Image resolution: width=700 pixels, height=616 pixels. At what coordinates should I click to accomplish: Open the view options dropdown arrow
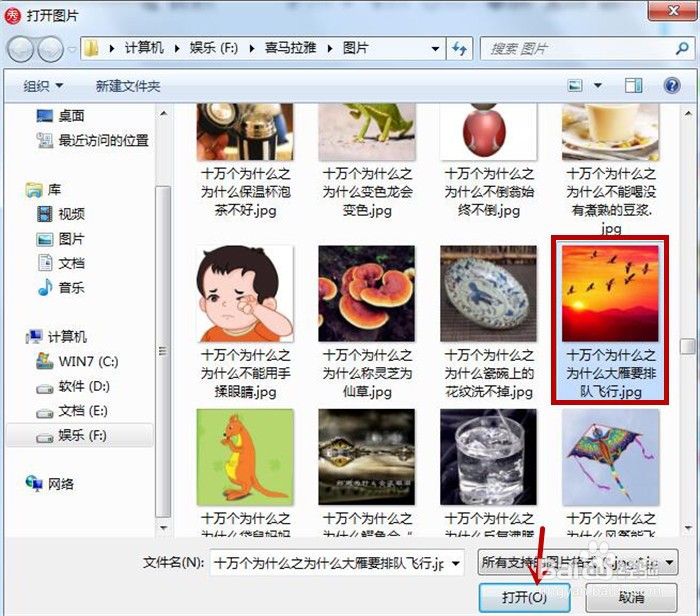pyautogui.click(x=597, y=85)
